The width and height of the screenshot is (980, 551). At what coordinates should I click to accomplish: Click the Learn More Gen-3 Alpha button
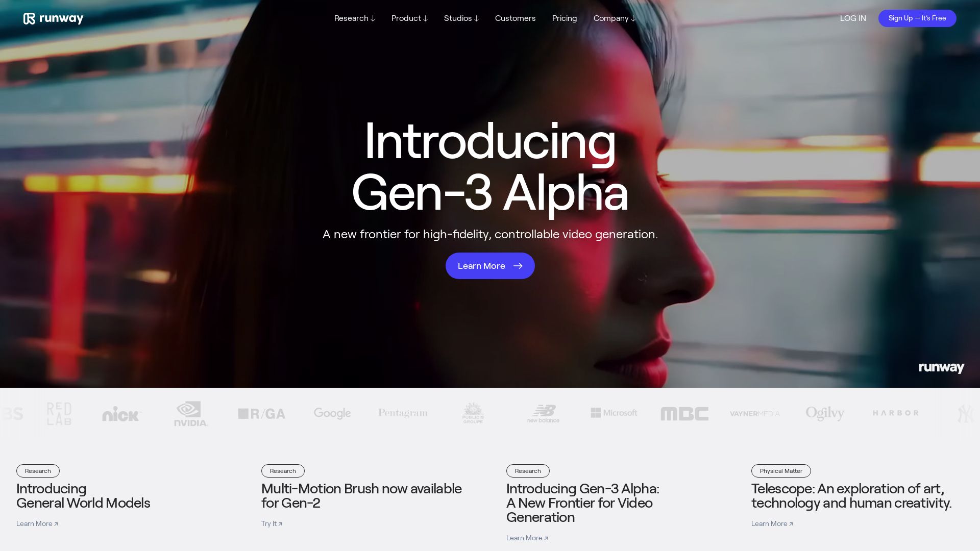pos(490,266)
